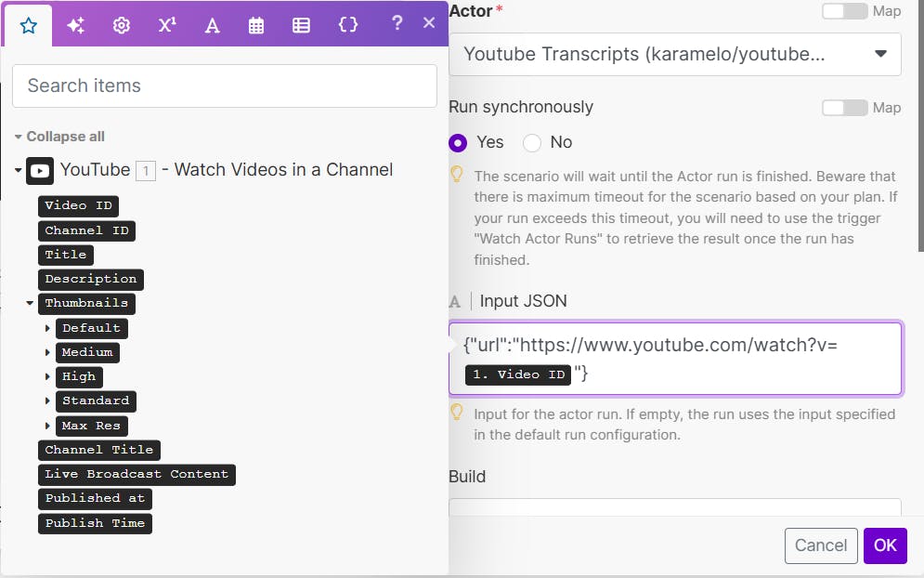This screenshot has height=578, width=924.
Task: Click the YouTube module icon
Action: pos(40,171)
